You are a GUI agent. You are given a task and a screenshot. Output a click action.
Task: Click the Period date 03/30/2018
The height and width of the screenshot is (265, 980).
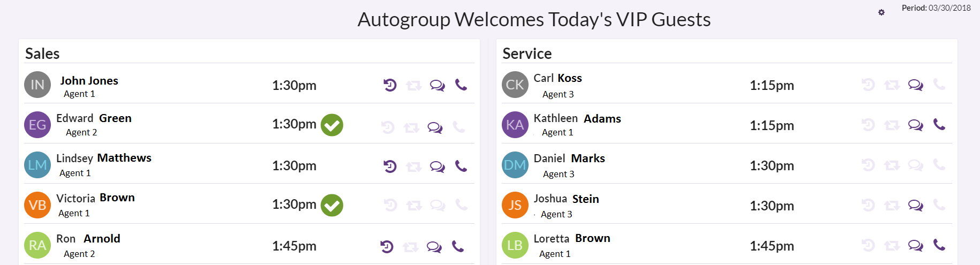949,8
